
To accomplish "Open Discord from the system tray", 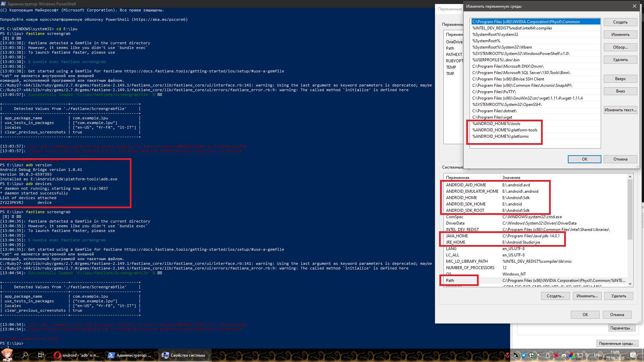I will coord(564,355).
